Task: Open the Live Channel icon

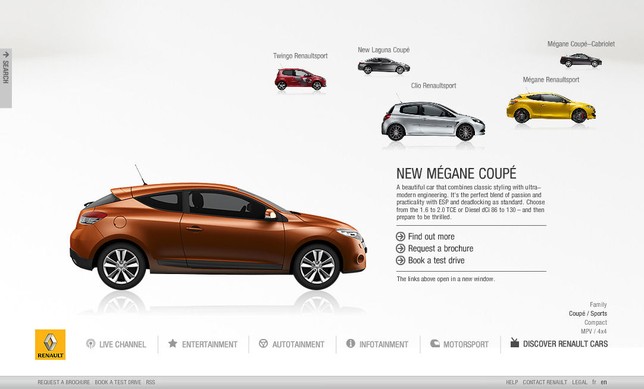Action: click(x=91, y=343)
